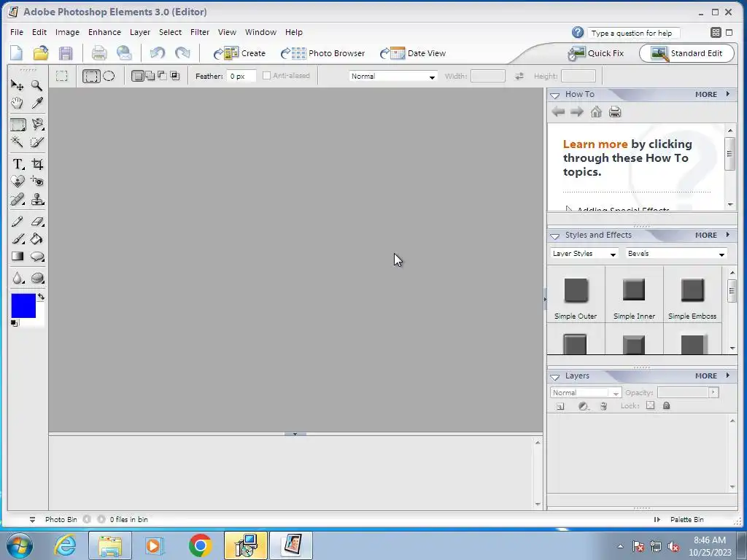
Task: Choose Rectangular Marquee in options bar
Action: [91, 76]
